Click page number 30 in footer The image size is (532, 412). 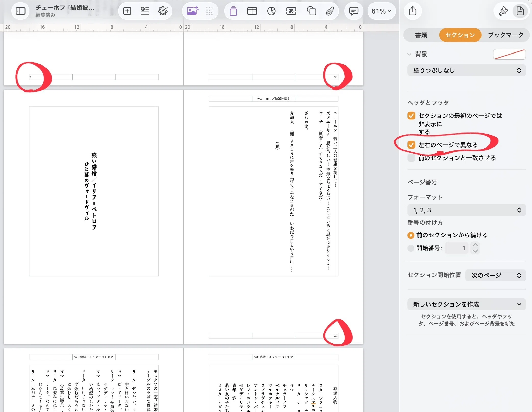point(336,77)
